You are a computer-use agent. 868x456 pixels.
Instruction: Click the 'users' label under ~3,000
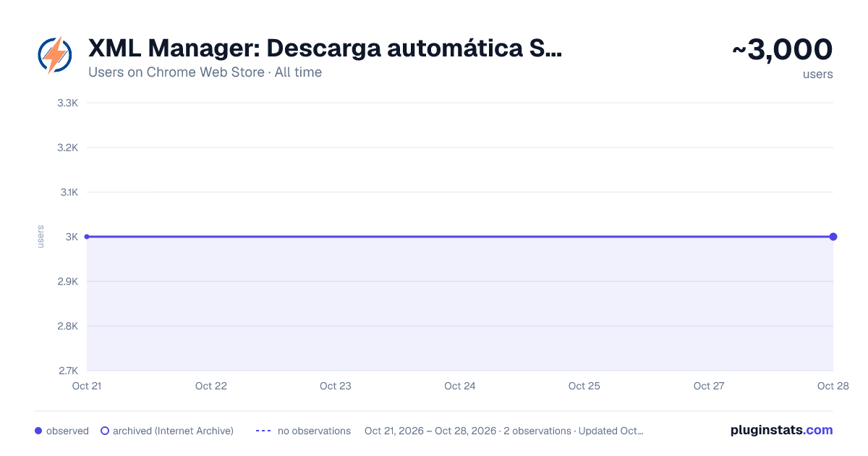[x=818, y=74]
